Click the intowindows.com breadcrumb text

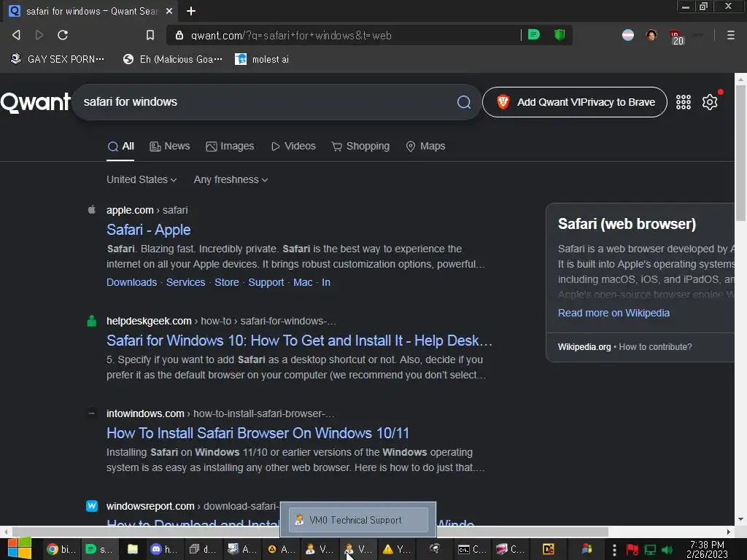pos(145,413)
